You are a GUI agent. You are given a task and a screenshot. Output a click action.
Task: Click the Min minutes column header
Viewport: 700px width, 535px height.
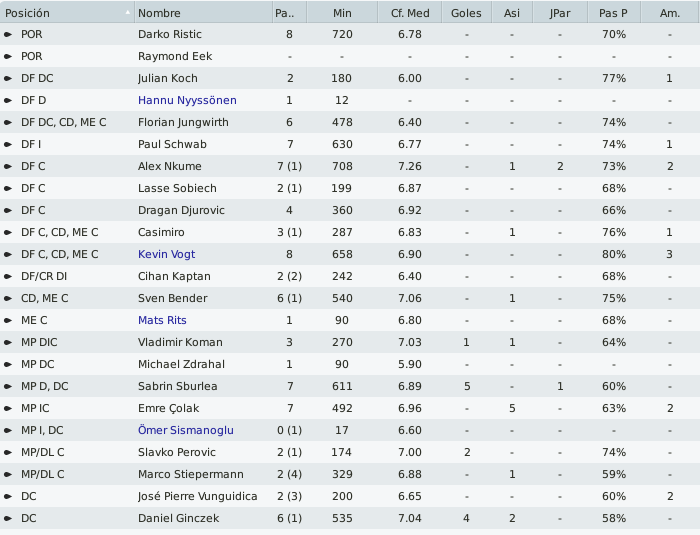point(342,13)
